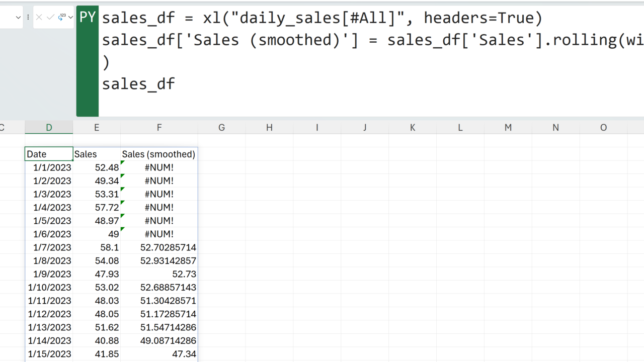Select the Sales value 52.48
This screenshot has height=362, width=644.
tap(97, 167)
